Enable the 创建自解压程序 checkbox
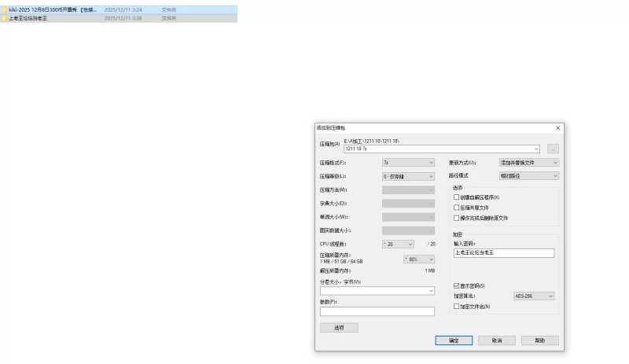The height and width of the screenshot is (364, 629). 456,197
